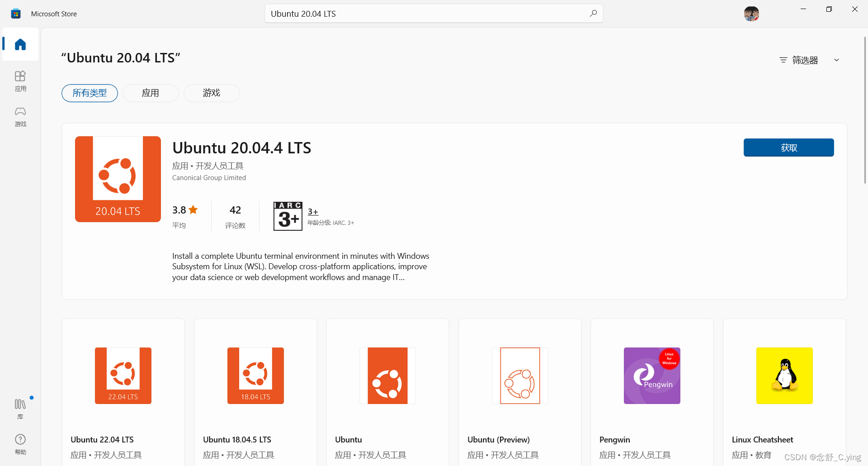Open the user profile avatar
The image size is (868, 466).
(751, 14)
